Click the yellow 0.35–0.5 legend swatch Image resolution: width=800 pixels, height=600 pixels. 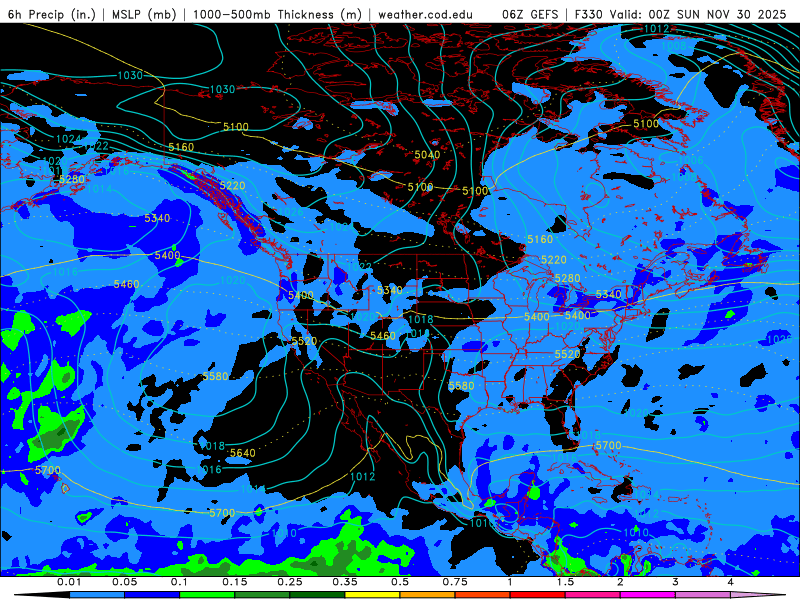click(372, 595)
